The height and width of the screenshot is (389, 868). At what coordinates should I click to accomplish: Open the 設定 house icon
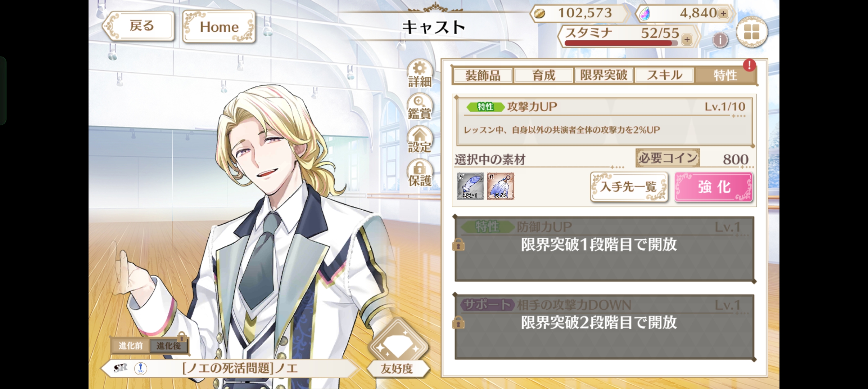coord(420,140)
